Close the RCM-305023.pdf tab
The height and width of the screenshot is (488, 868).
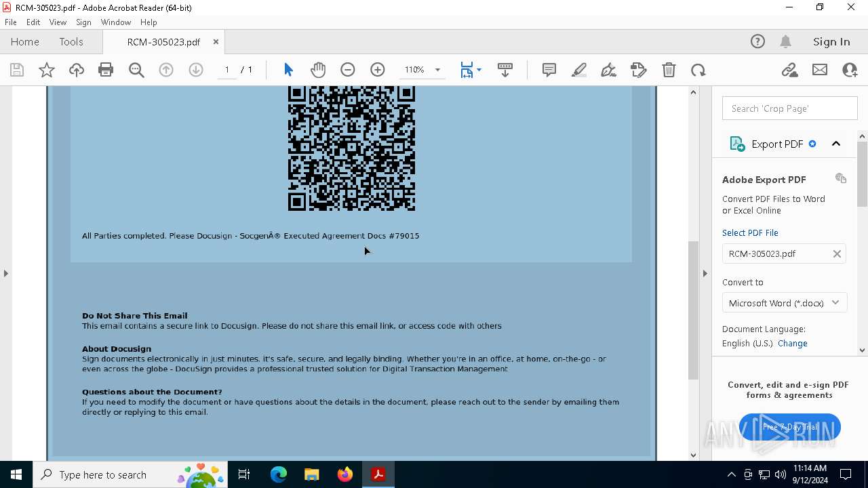pos(216,41)
